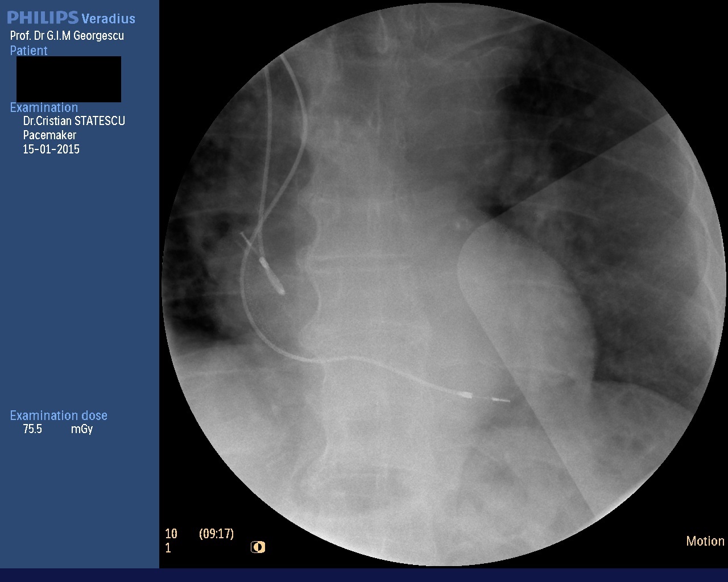Click the ventricular lead tip electrode
The image size is (728, 582).
[500, 400]
